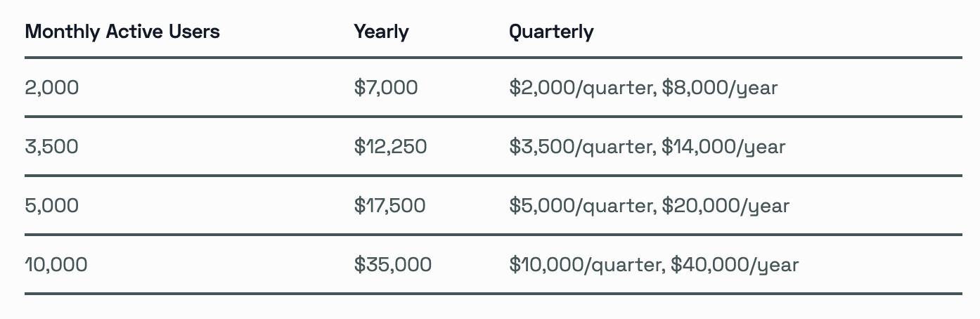980x319 pixels.
Task: Select the 3,500 monthly active users cell
Action: click(x=52, y=147)
